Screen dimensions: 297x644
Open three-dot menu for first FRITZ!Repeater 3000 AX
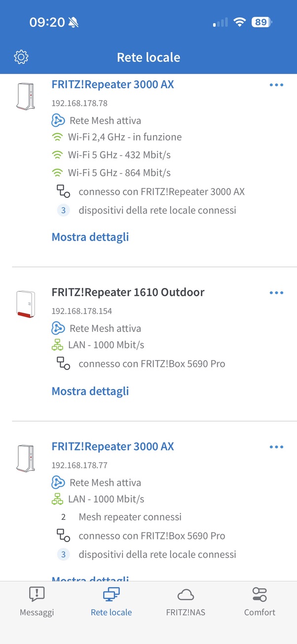point(276,85)
